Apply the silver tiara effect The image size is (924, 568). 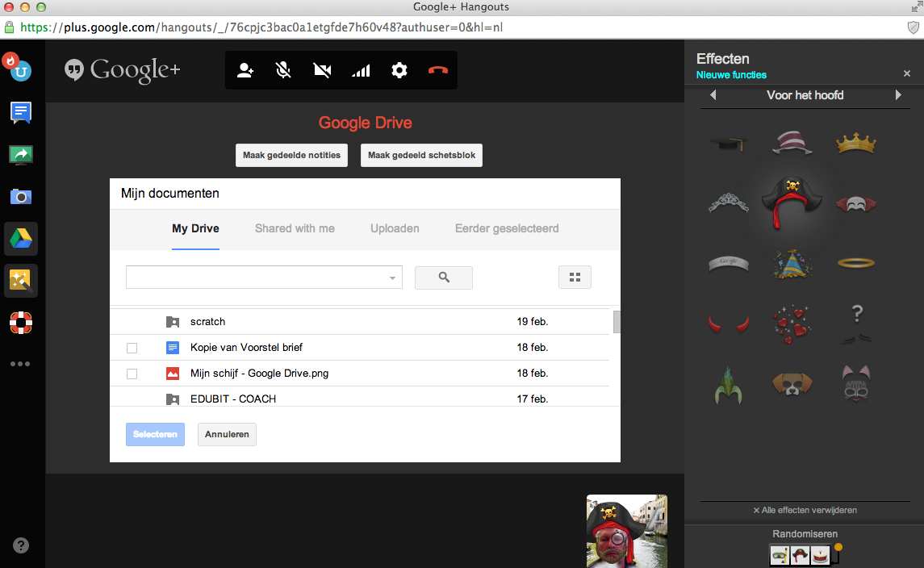pyautogui.click(x=729, y=203)
